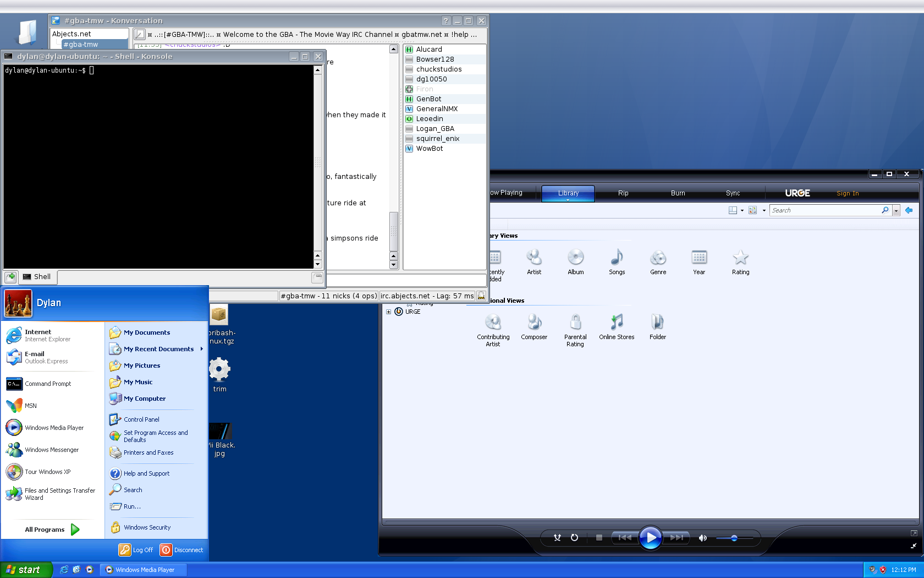Open the layout options dropdown arrow
This screenshot has height=578, width=924.
742,210
